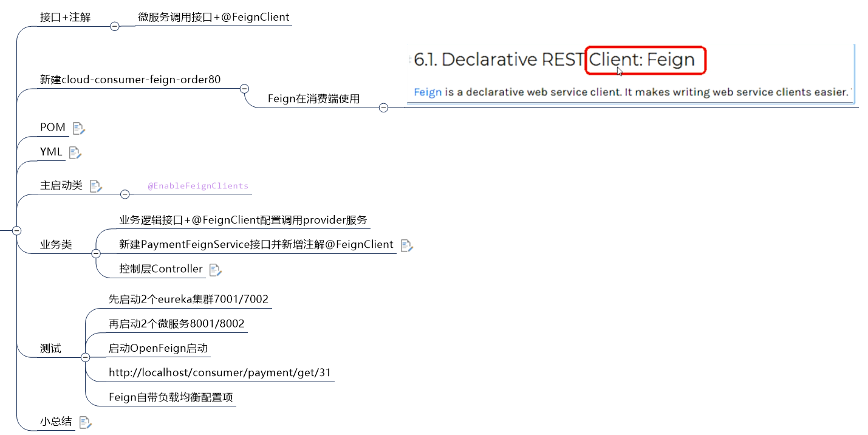Screen dimensions: 868x435
Task: Click the blue Feign link in the image
Action: point(428,92)
